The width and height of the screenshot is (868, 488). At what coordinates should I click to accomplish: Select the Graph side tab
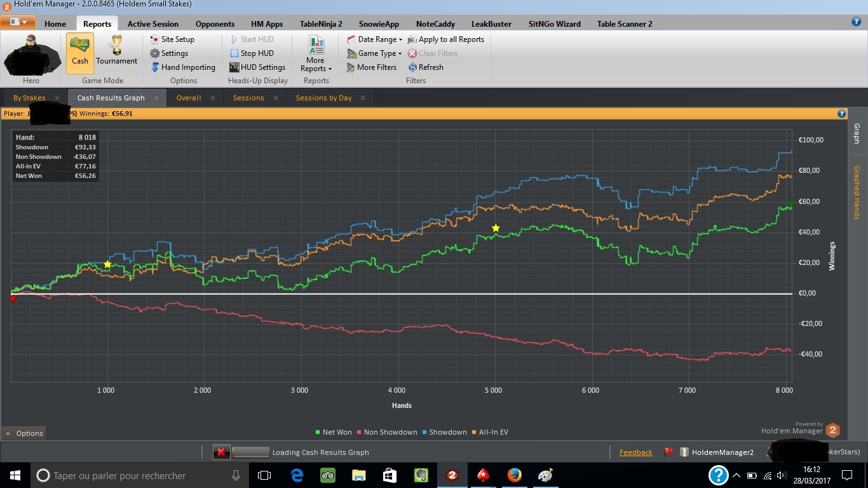856,133
